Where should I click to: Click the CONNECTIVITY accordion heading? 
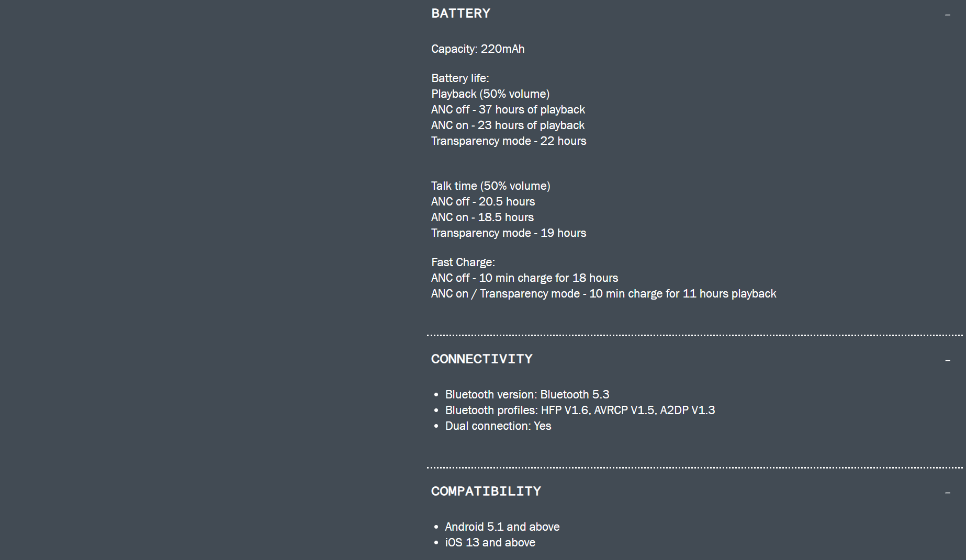pyautogui.click(x=481, y=359)
